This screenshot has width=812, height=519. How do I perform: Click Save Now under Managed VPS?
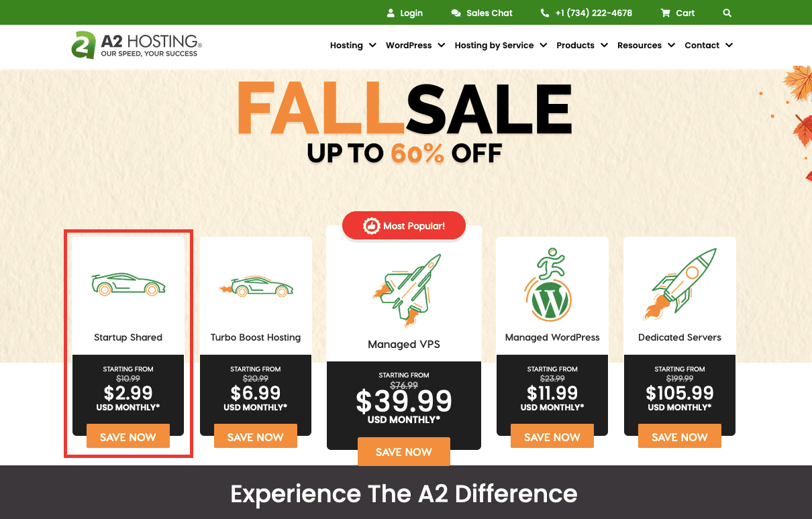[x=404, y=451]
